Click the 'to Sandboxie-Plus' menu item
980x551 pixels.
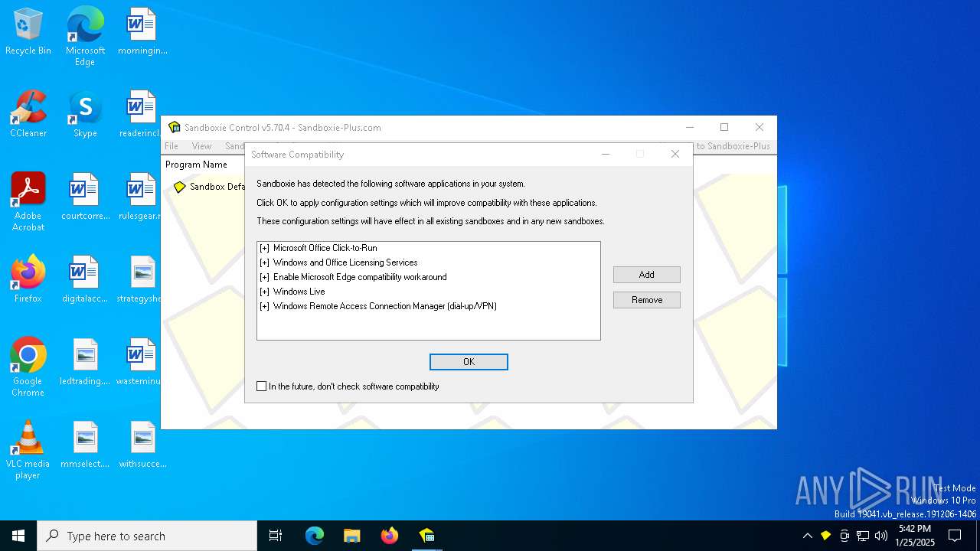tap(733, 146)
